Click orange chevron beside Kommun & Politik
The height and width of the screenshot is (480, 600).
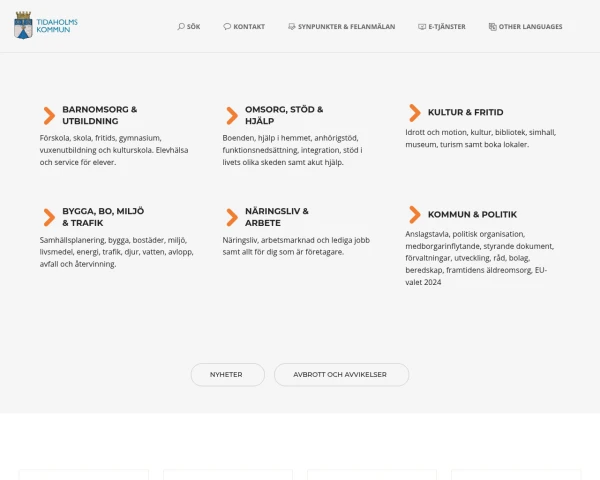click(415, 215)
